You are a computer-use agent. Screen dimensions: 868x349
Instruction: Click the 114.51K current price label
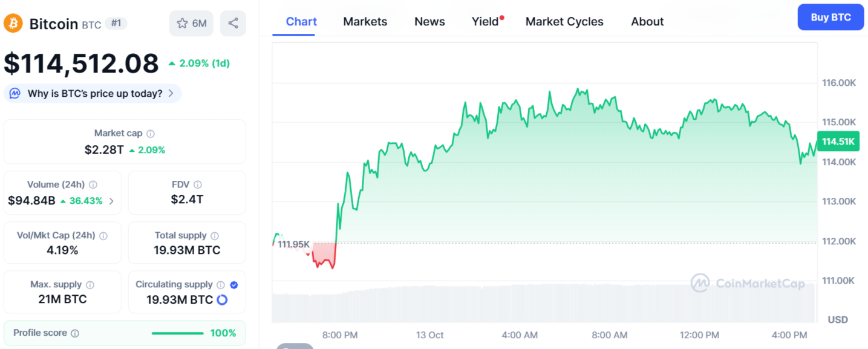pos(838,142)
